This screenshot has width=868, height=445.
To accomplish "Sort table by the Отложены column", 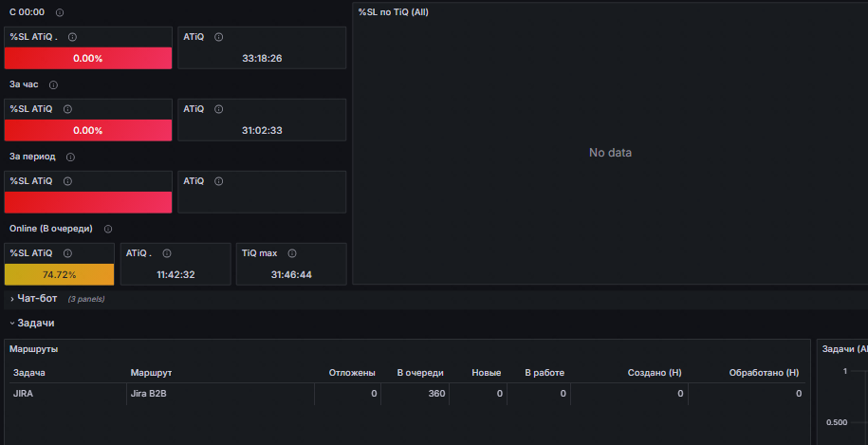I will point(352,373).
